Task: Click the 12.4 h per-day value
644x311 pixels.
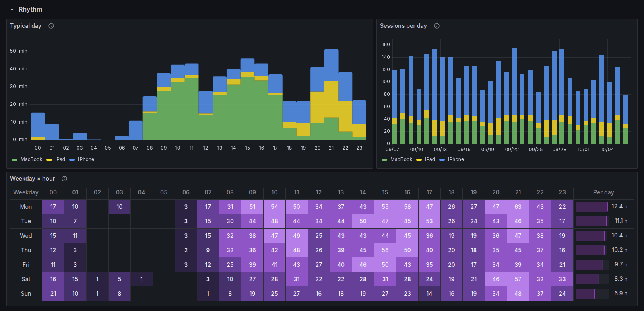Action: point(619,207)
